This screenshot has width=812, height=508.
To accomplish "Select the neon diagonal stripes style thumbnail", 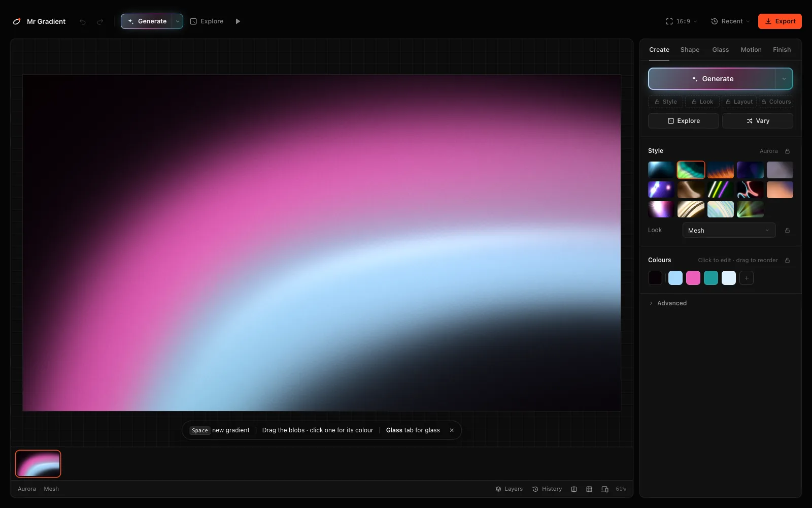I will click(721, 189).
